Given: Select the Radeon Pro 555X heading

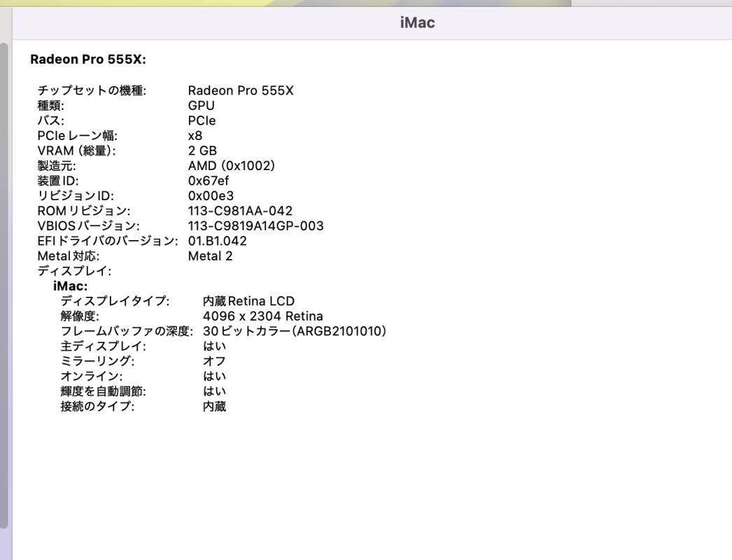Looking at the screenshot, I should coord(88,59).
